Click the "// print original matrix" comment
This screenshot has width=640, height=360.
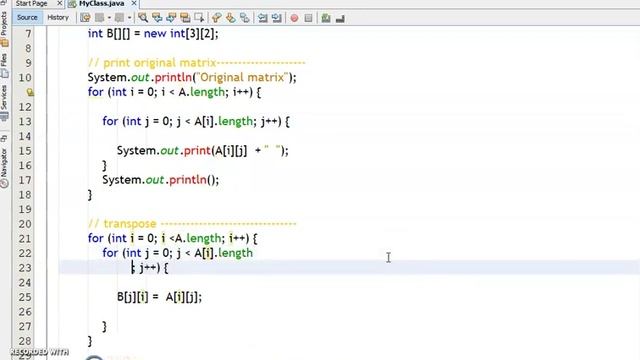point(196,62)
